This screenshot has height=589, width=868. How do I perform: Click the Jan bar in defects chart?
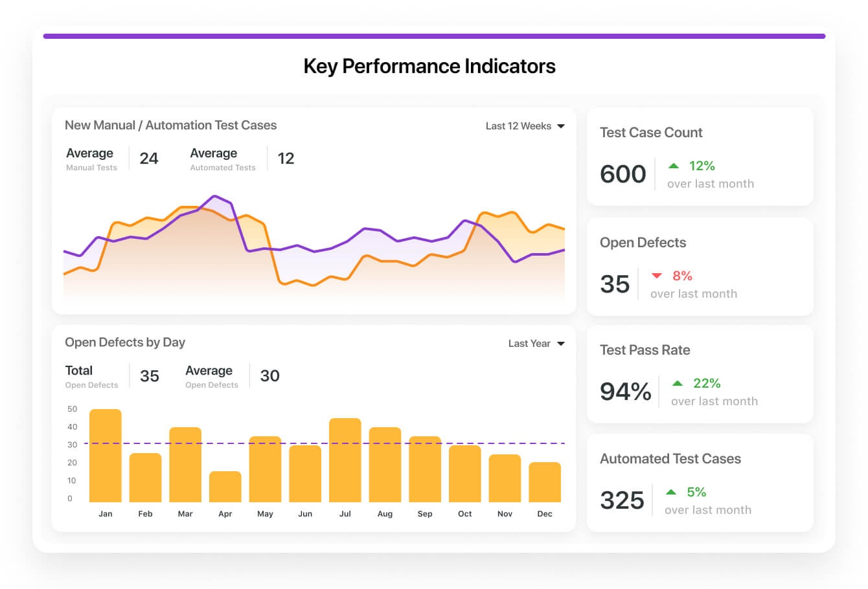[x=106, y=456]
